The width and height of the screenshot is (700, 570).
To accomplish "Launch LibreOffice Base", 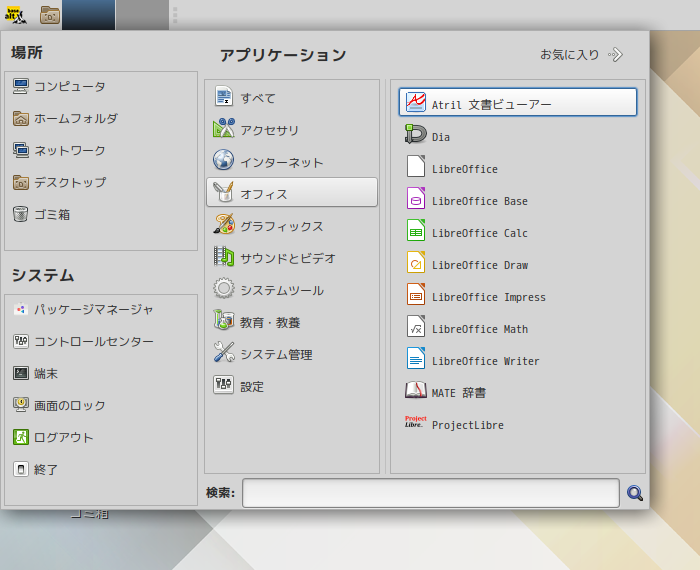I will tap(518, 200).
